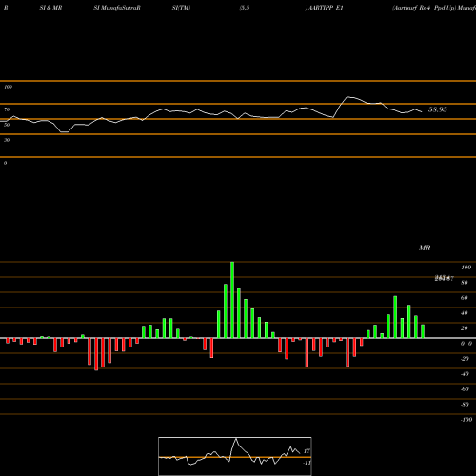Screen dimensions: 476x476
Task: Click the 100 label on MR axis
Action: tap(466, 268)
